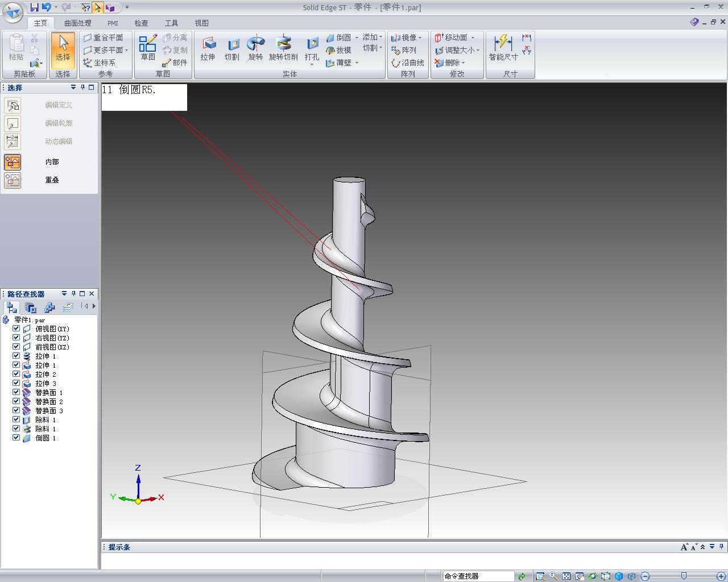728x582 pixels.
Task: Open the 删除 dropdown arrow
Action: coord(463,63)
